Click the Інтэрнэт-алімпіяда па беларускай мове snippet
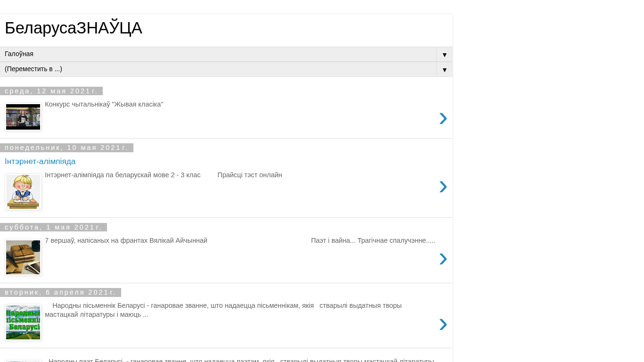Image resolution: width=644 pixels, height=362 pixels. coord(123,175)
